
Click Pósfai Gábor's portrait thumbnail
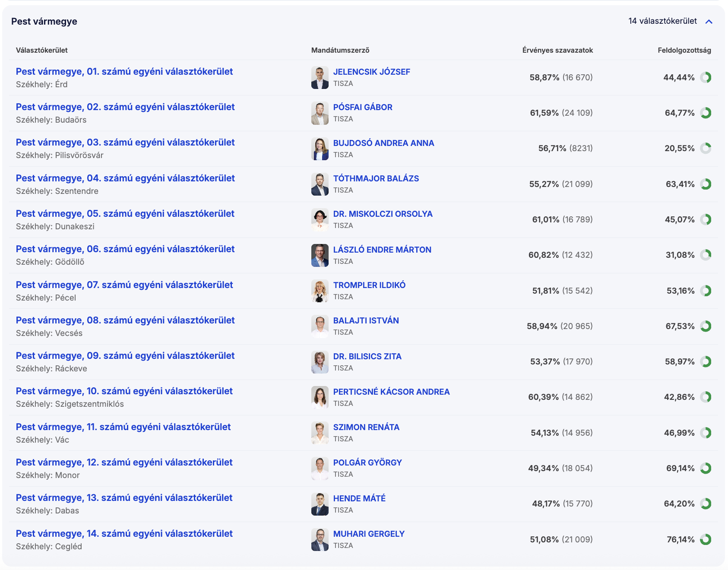coord(320,113)
